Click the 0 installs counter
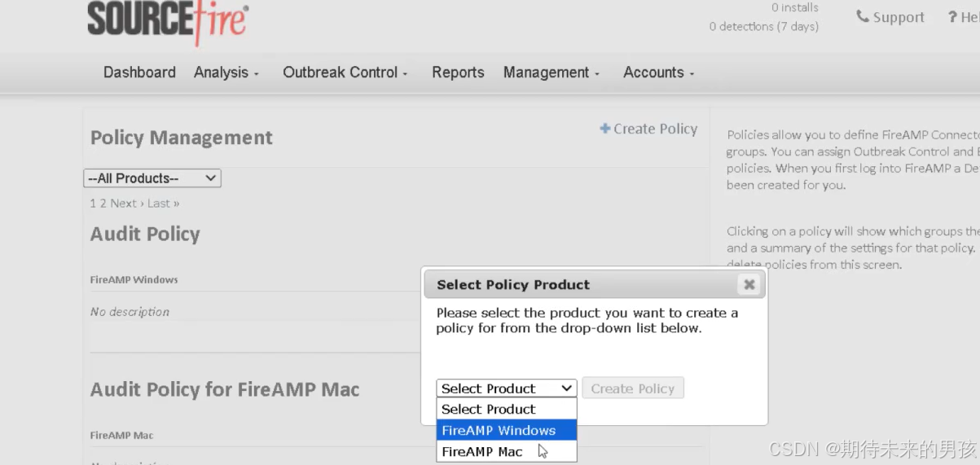Screen dimensions: 980x465 point(795,7)
